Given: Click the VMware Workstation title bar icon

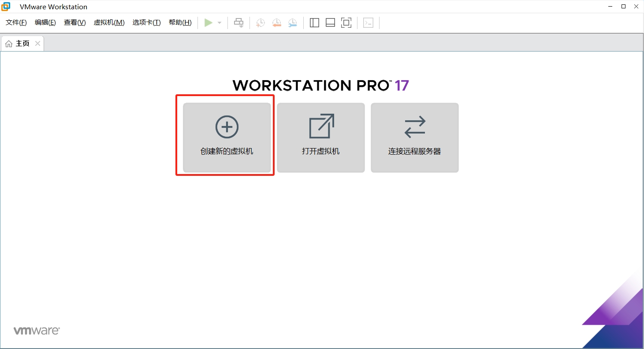Looking at the screenshot, I should click(6, 7).
